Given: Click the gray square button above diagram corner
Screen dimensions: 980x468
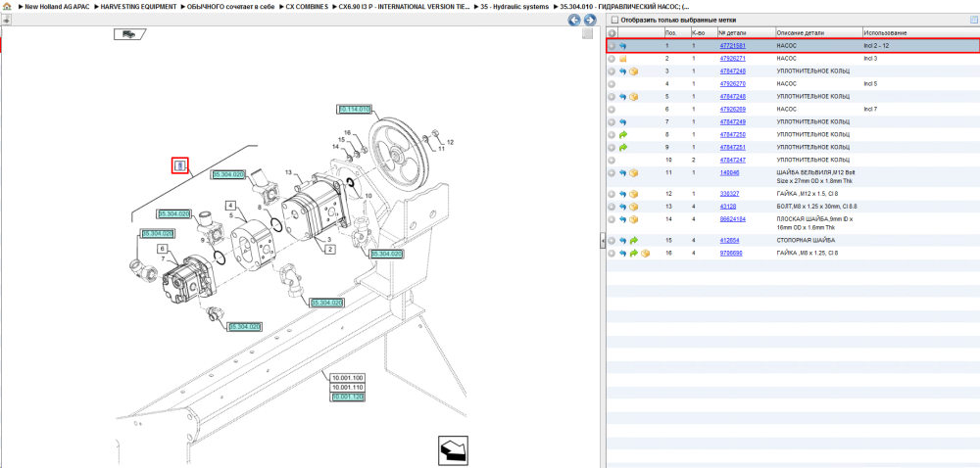Looking at the screenshot, I should click(x=587, y=34).
